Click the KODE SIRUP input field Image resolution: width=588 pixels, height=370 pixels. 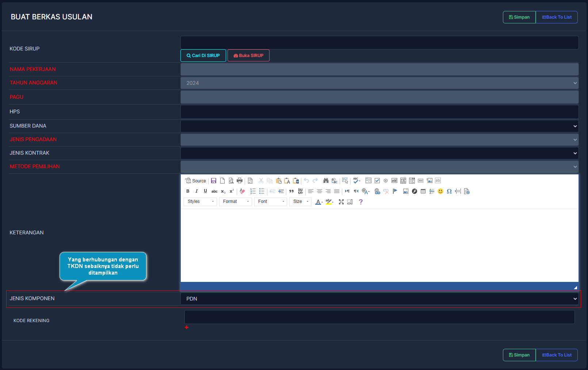379,42
